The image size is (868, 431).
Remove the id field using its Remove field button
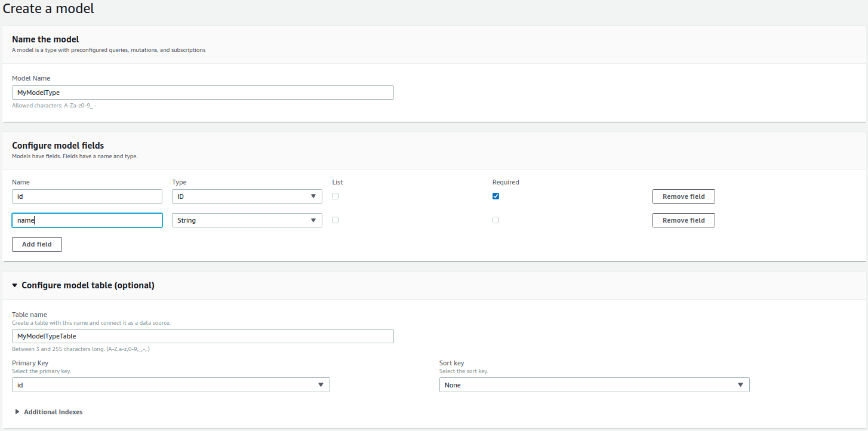point(683,196)
